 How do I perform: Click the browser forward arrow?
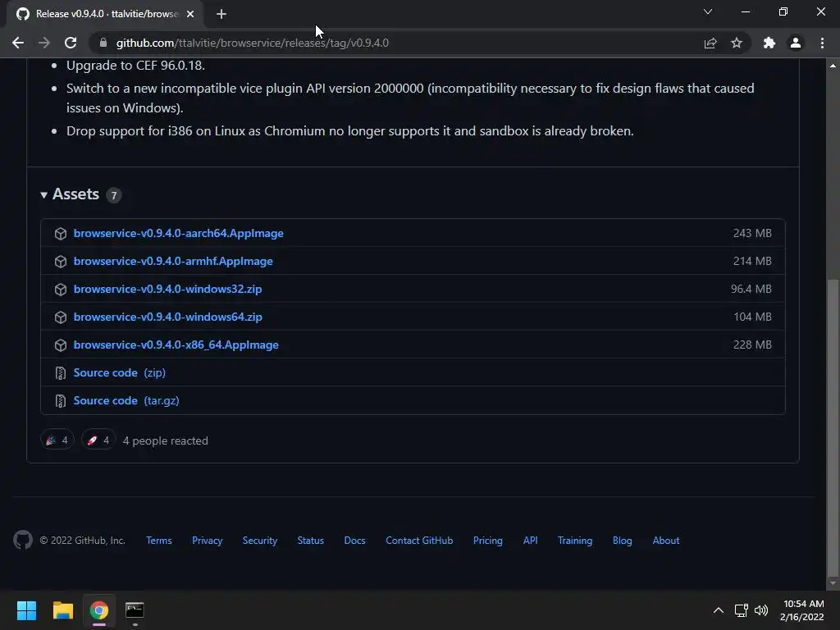(x=44, y=43)
